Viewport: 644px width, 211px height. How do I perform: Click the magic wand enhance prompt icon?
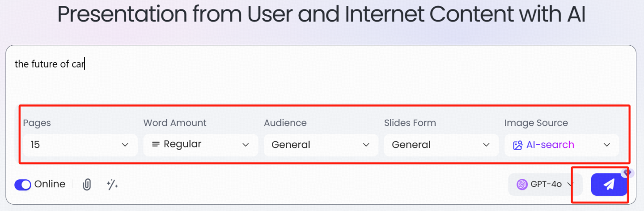(x=112, y=184)
